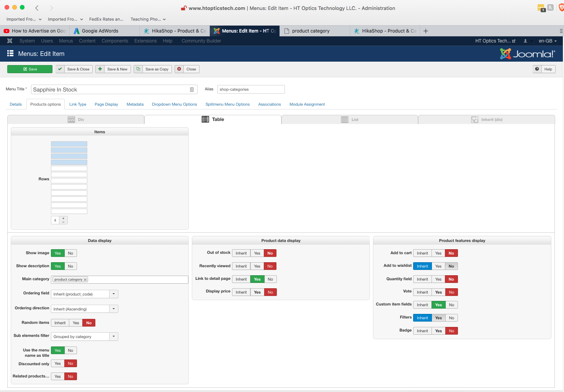The width and height of the screenshot is (564, 392).
Task: Select the Inherit (div) layout icon
Action: click(475, 120)
